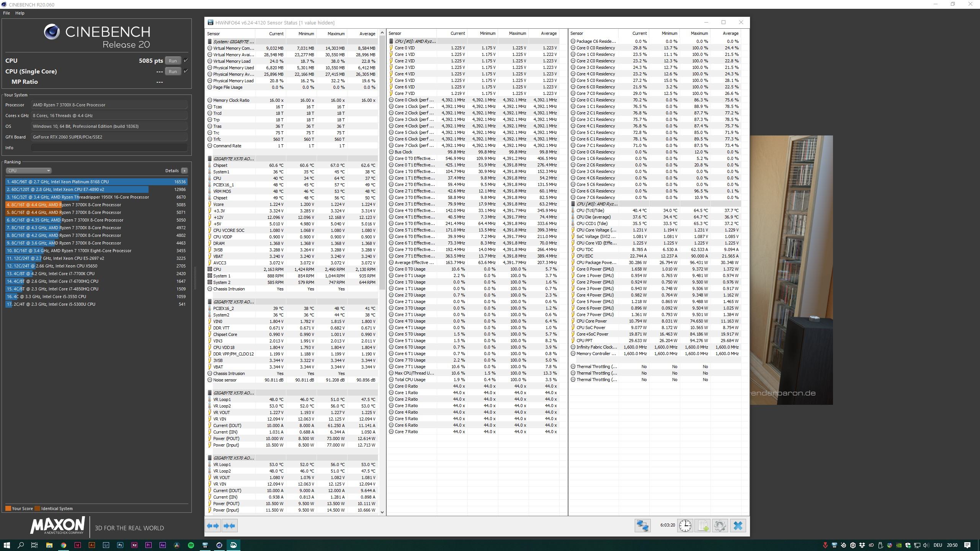Viewport: 980px width, 551px height.
Task: Switch to Cinebench taskbar icon
Action: click(x=219, y=545)
